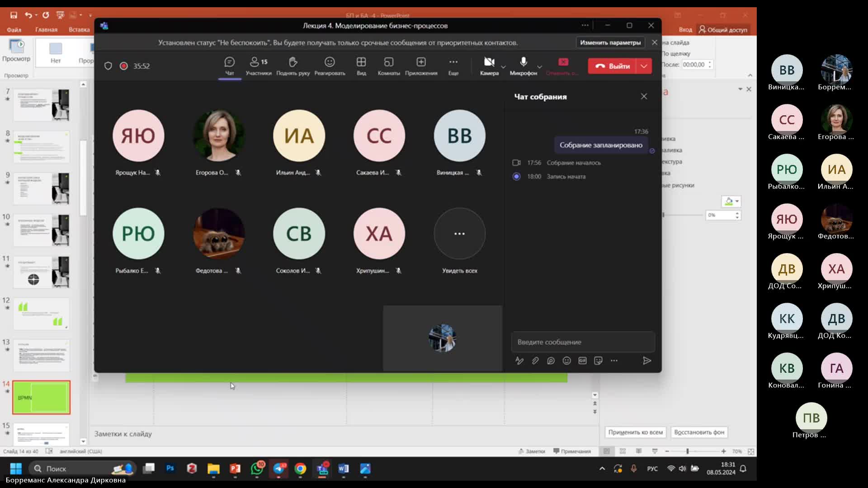
Task: Mute the Microphone
Action: click(x=524, y=66)
